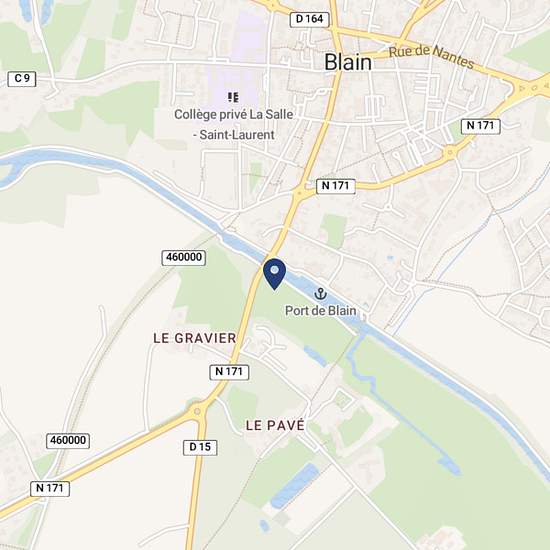Select the Blain town label
Screen dimensions: 550x550
pyautogui.click(x=348, y=62)
